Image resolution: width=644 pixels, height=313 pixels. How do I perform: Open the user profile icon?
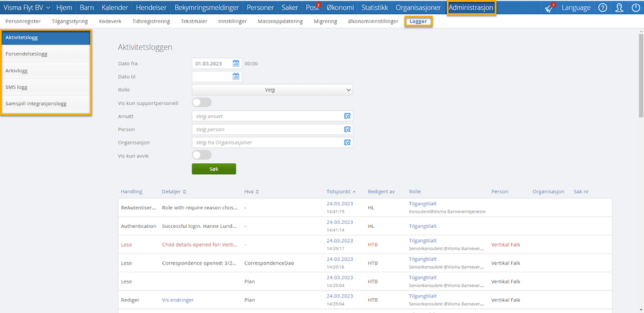coord(619,8)
